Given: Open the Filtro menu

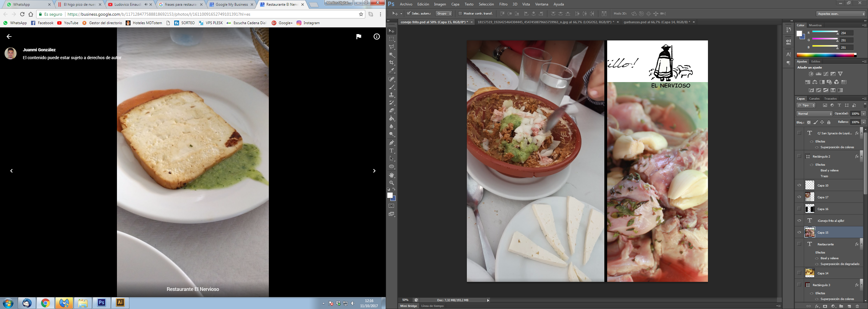Looking at the screenshot, I should 503,5.
